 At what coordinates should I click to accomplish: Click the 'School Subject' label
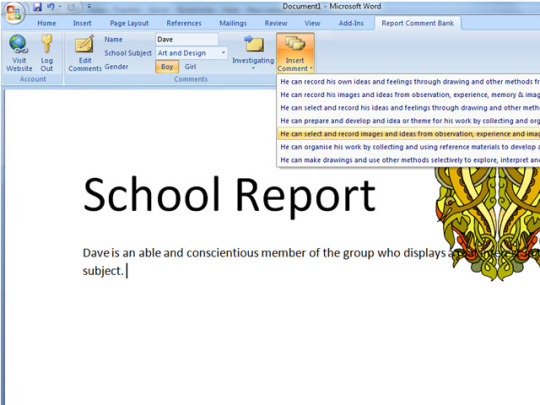coord(128,53)
